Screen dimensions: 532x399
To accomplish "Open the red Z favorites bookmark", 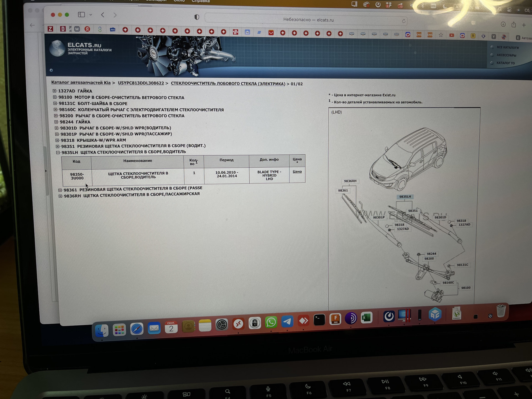I will [50, 29].
